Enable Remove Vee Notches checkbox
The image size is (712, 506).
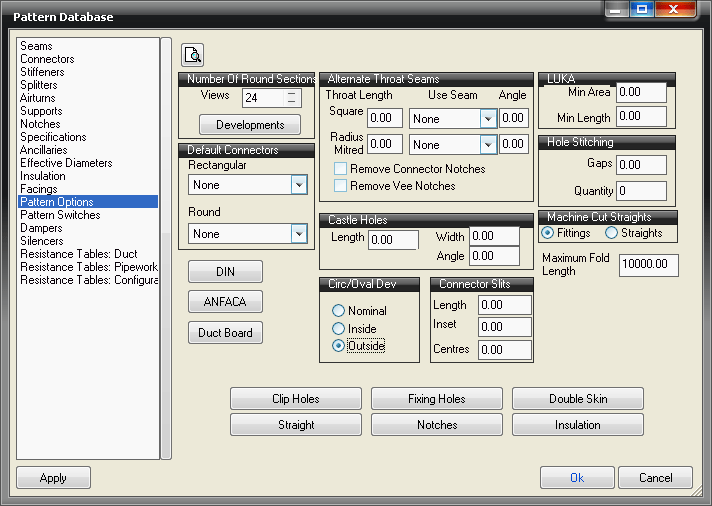(341, 186)
